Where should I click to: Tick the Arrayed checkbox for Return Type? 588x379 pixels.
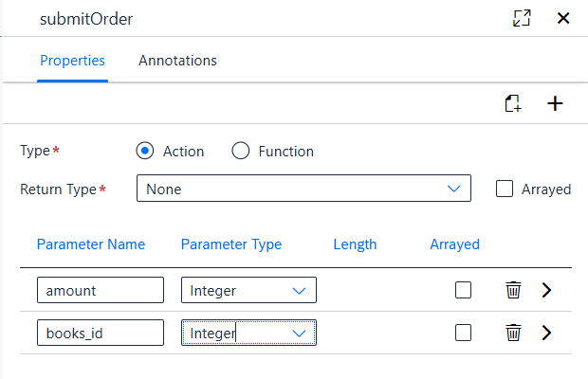pos(505,189)
